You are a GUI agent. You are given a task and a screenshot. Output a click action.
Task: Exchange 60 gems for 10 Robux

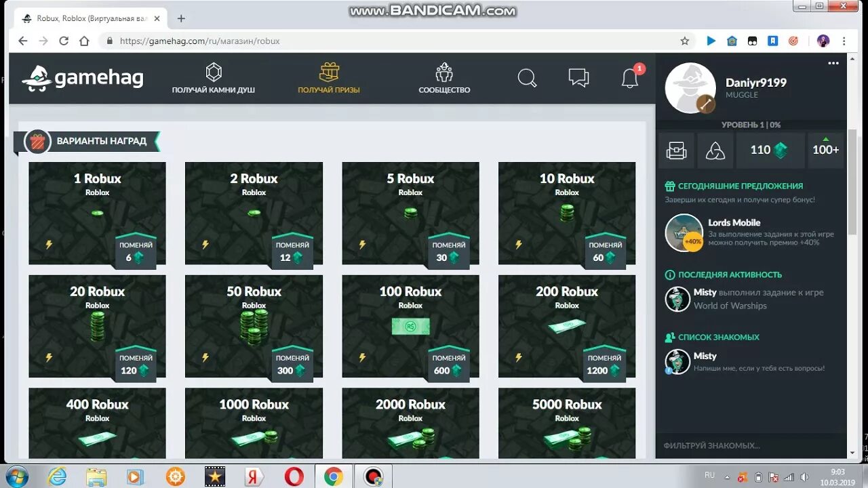(606, 250)
